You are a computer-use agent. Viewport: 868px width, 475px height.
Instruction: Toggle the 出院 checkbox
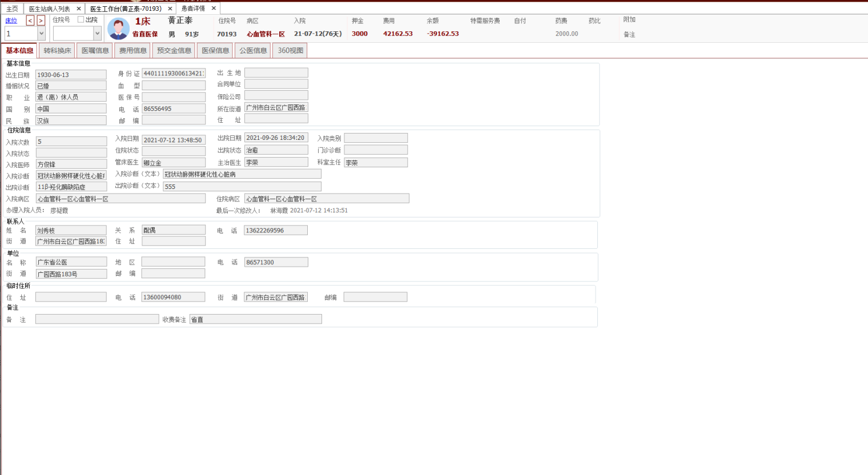click(x=81, y=19)
